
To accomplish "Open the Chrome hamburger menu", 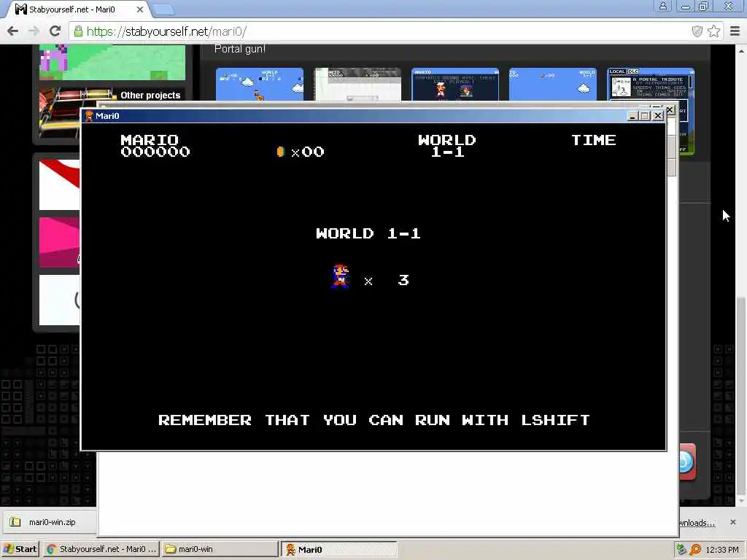I will 735,31.
